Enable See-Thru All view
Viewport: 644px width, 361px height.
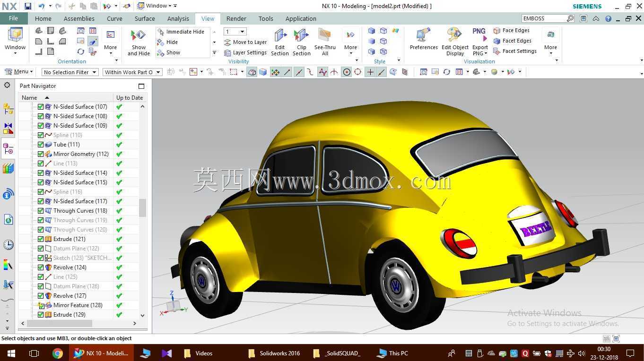[x=325, y=43]
